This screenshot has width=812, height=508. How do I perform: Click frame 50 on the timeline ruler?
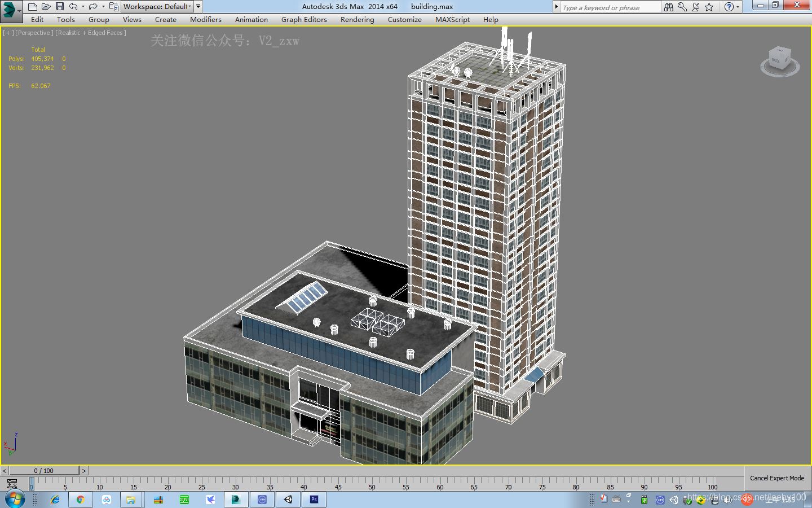pos(372,484)
